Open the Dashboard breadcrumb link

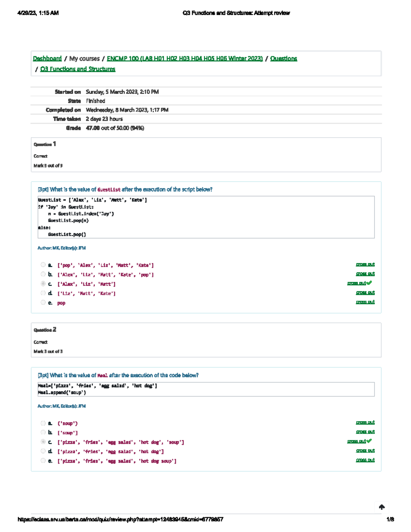pos(47,59)
